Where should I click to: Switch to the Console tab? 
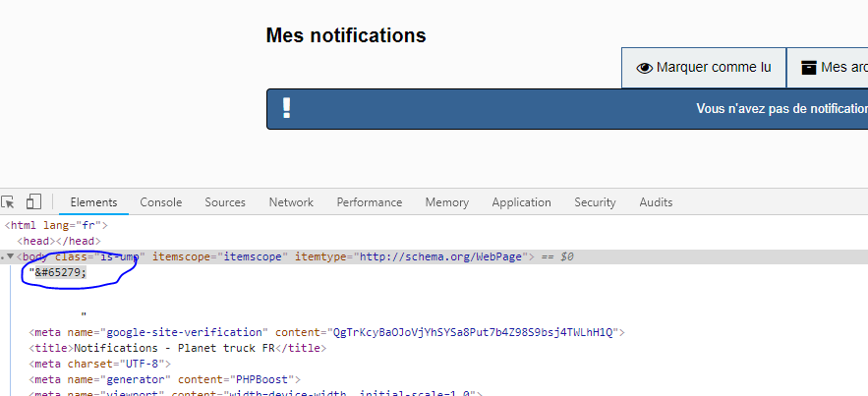click(x=160, y=202)
